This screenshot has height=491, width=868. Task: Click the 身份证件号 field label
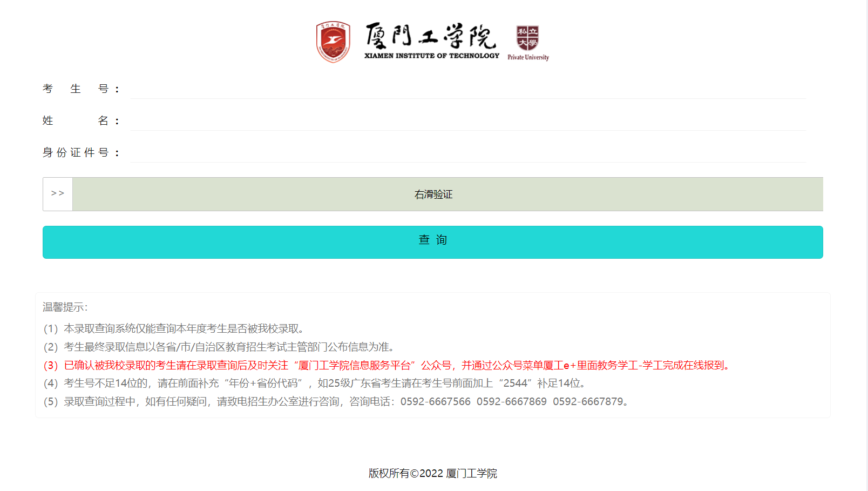(80, 152)
